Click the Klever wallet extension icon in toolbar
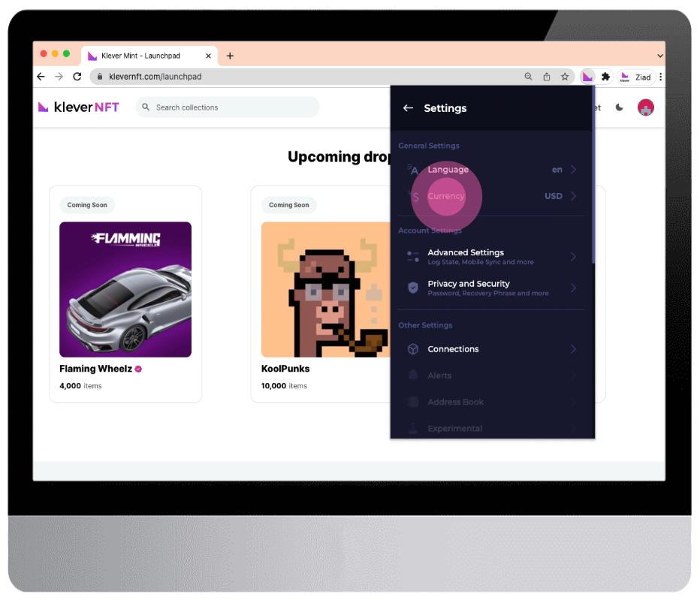The image size is (700, 603). coord(587,76)
